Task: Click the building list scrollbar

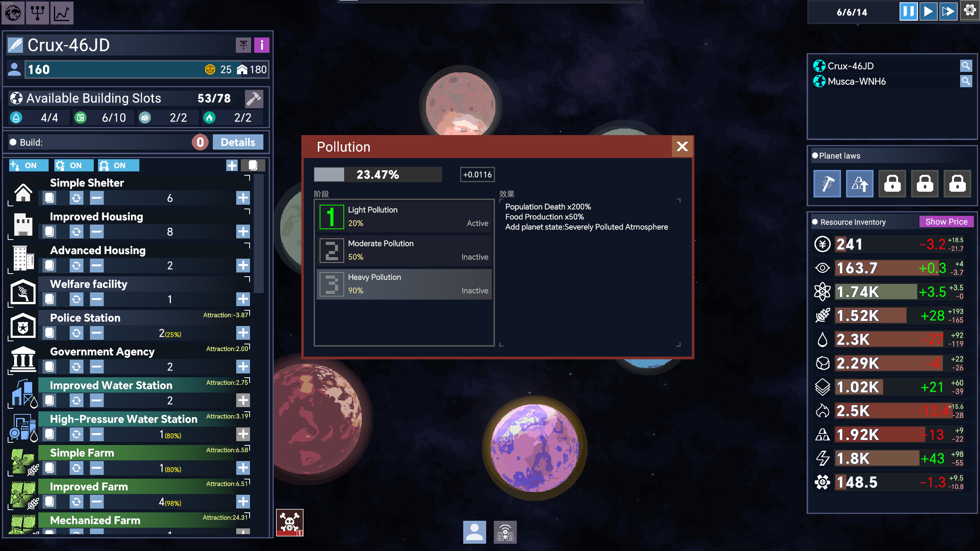Action: [259, 233]
